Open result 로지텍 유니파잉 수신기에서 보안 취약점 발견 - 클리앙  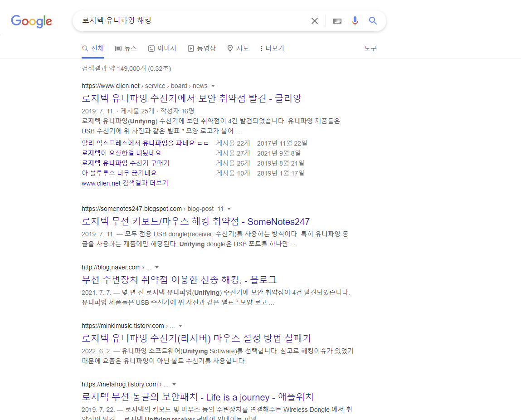point(191,98)
